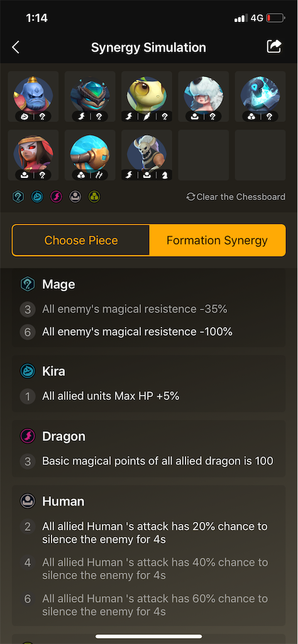Tap the Mage synergy heading icon
The image size is (298, 644).
click(28, 284)
